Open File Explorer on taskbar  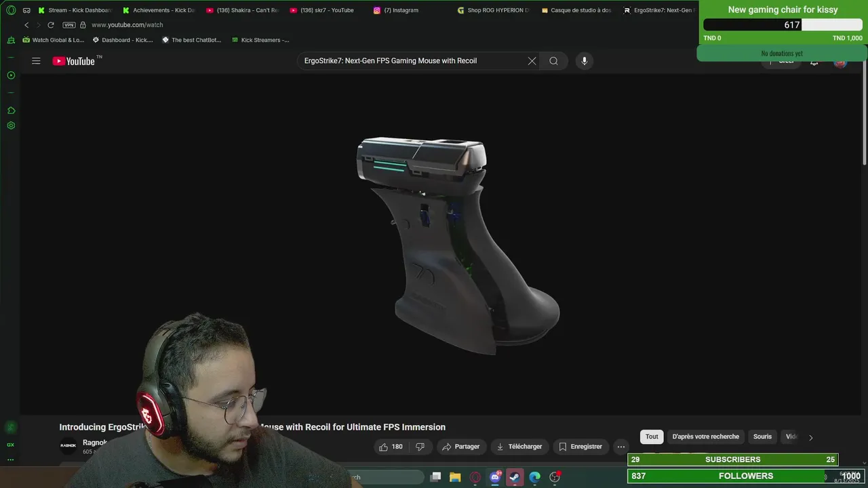click(456, 477)
